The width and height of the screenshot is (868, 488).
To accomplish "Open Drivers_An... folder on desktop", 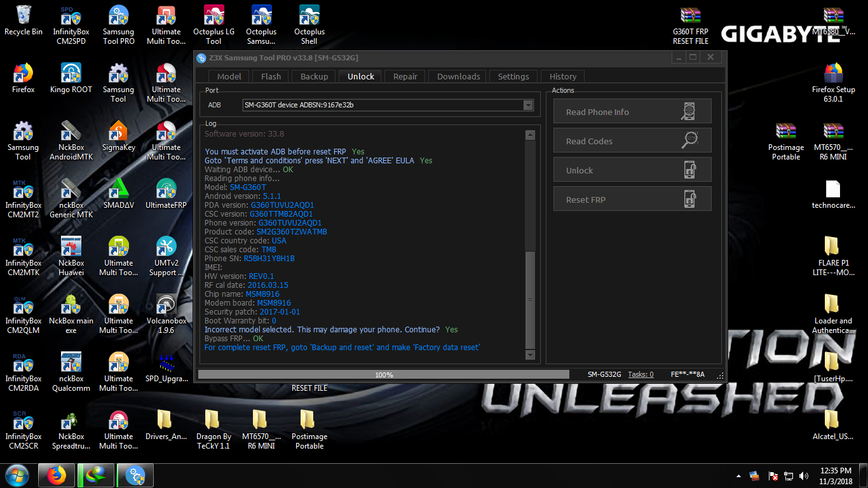I will point(166,425).
